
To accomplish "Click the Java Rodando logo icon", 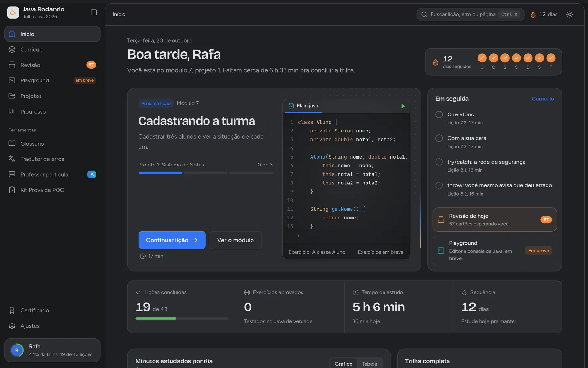I will pos(13,12).
